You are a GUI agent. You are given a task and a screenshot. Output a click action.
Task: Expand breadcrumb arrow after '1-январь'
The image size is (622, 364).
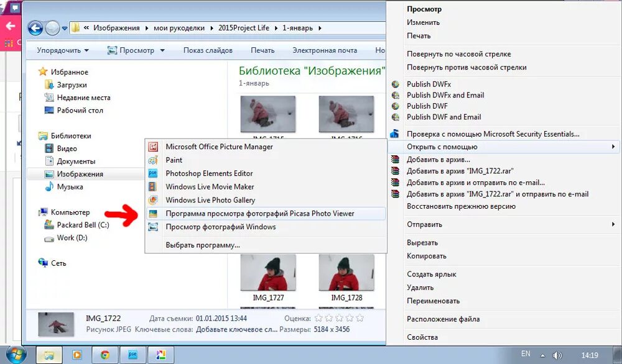point(320,28)
